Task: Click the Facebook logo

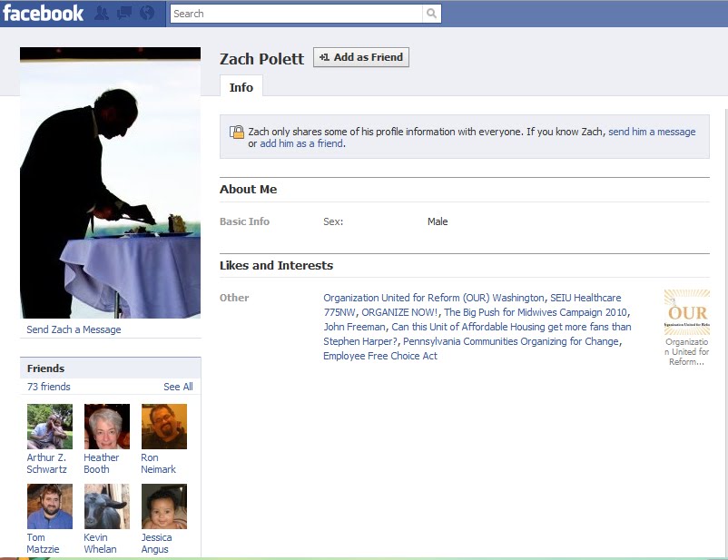Action: 44,13
